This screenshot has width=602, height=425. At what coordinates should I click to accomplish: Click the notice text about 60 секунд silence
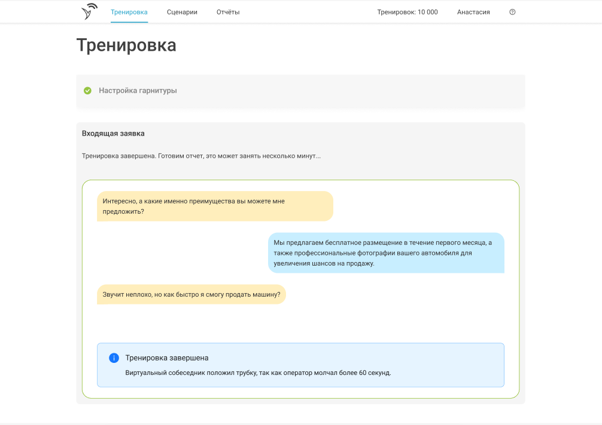258,373
